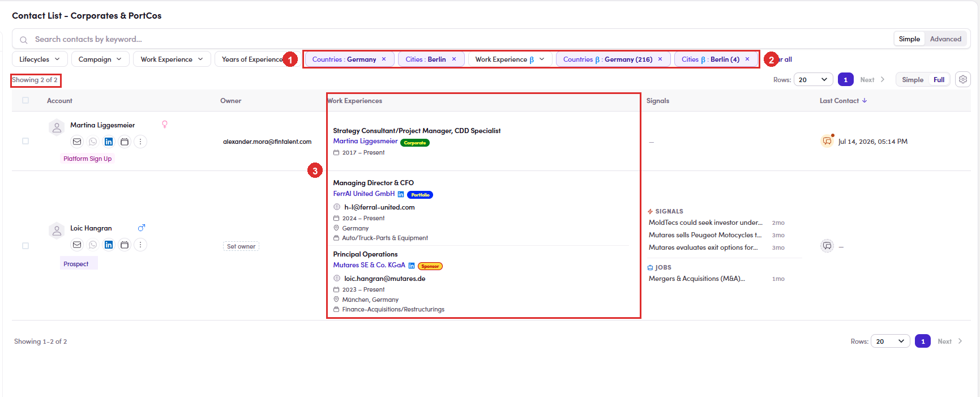Switch table view to Full

939,80
